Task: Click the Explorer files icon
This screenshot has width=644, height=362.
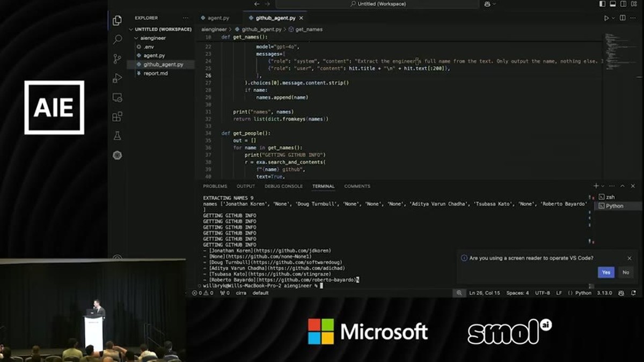Action: point(117,21)
